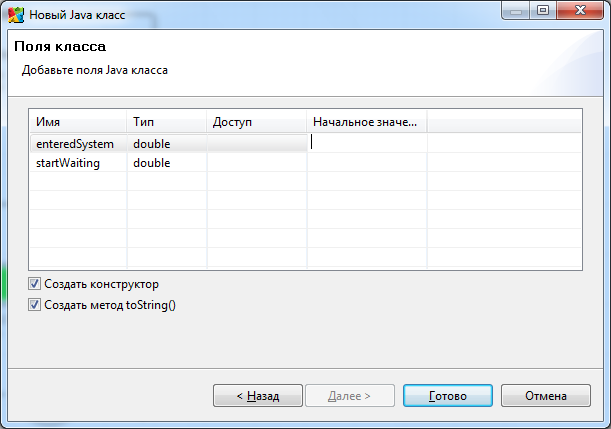Click the AnyLogic icon in the title bar
The width and height of the screenshot is (611, 429).
(x=16, y=15)
